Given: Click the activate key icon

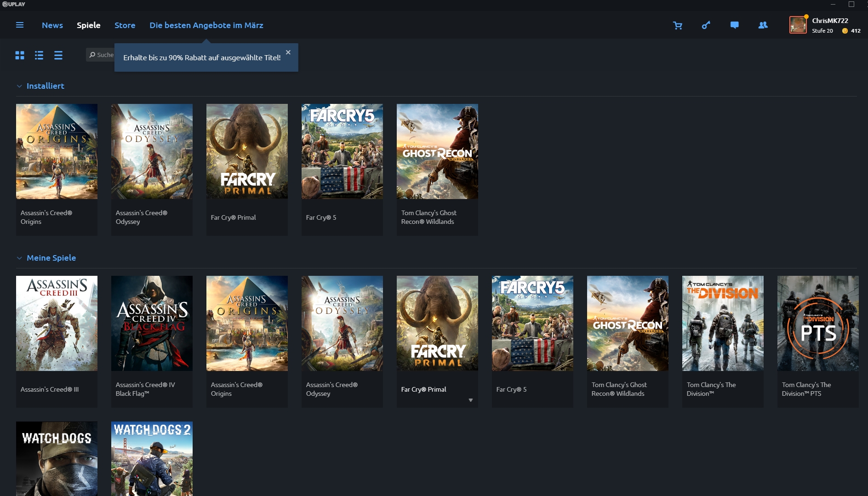Looking at the screenshot, I should [706, 25].
